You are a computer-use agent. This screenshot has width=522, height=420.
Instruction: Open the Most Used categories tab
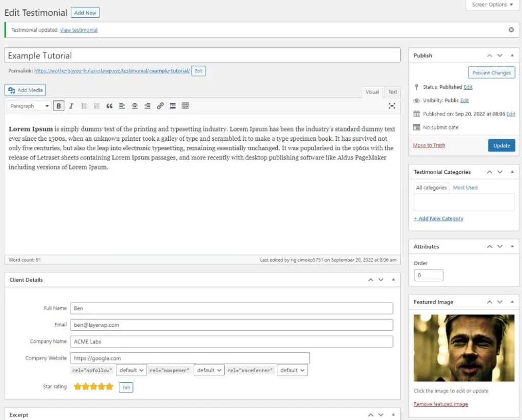tap(465, 187)
